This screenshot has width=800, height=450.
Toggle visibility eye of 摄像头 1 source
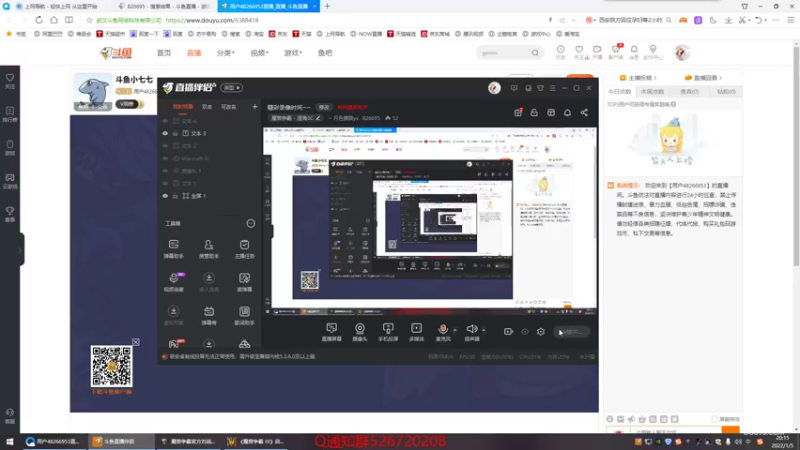[165, 171]
